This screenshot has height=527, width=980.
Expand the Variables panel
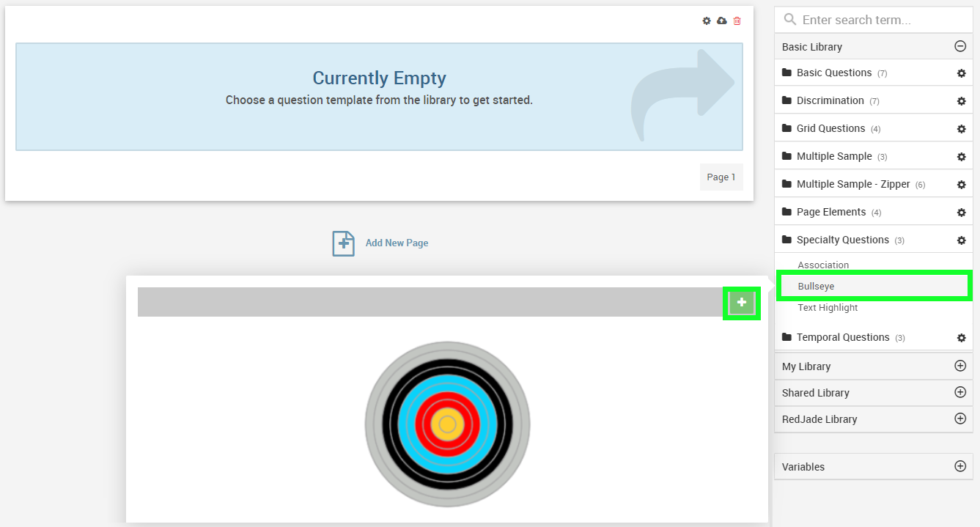coord(960,466)
